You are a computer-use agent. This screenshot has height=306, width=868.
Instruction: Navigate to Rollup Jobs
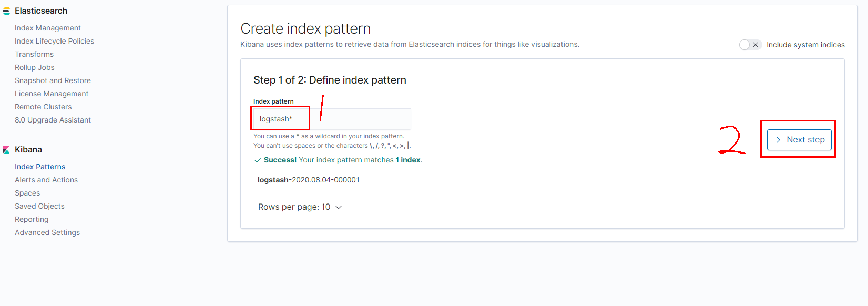point(35,67)
